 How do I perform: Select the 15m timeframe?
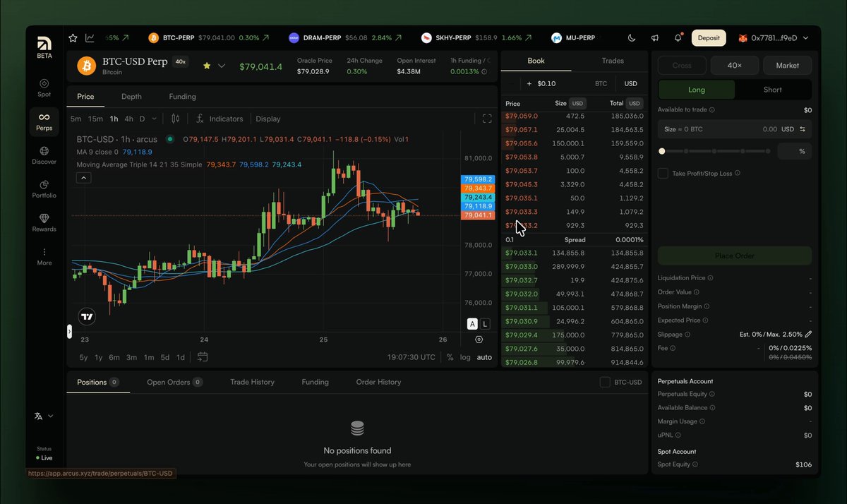point(95,119)
